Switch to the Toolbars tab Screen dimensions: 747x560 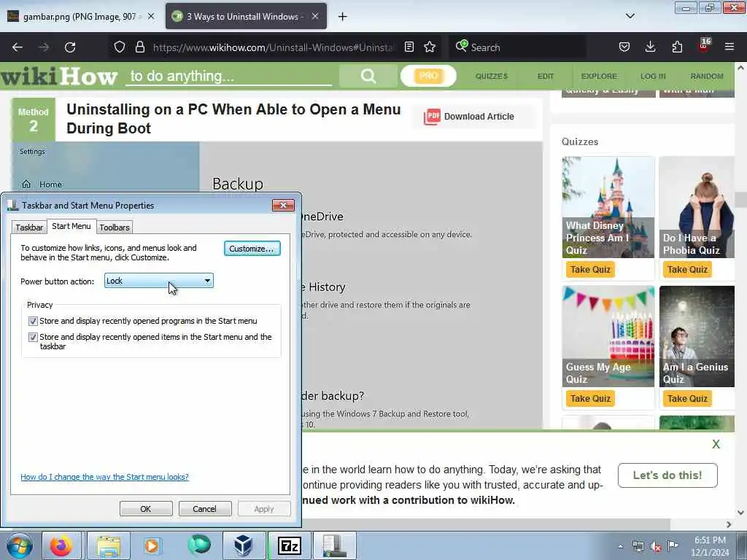click(x=115, y=227)
